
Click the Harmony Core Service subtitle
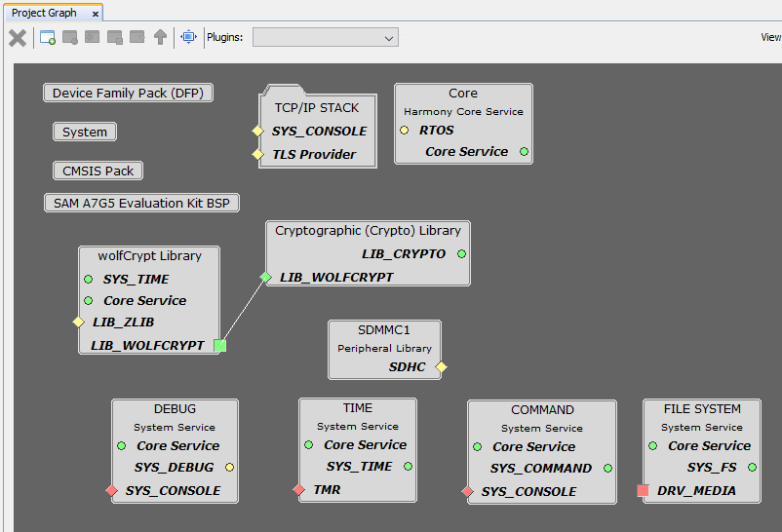click(463, 112)
